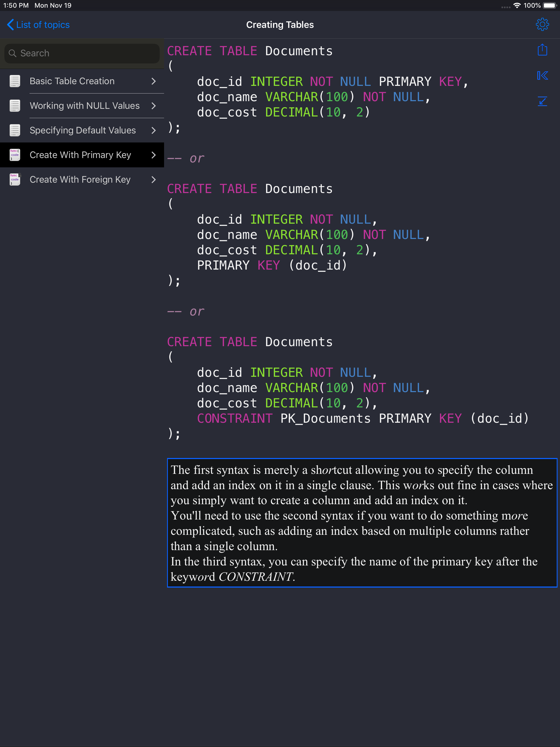This screenshot has width=560, height=747.
Task: Select the Working with NULL Values topic
Action: [84, 105]
